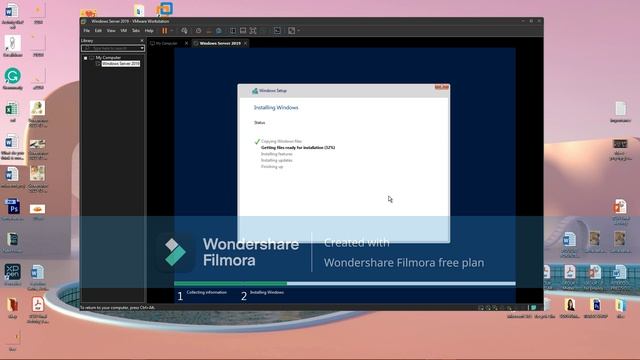This screenshot has width=640, height=360.
Task: Open the snapshot manager
Action: pos(219,31)
